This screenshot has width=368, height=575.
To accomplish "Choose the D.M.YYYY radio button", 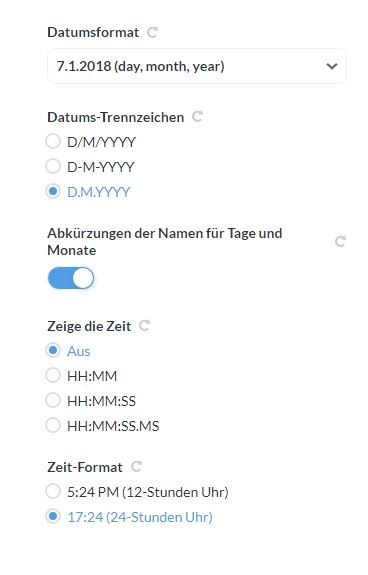I will pos(53,191).
